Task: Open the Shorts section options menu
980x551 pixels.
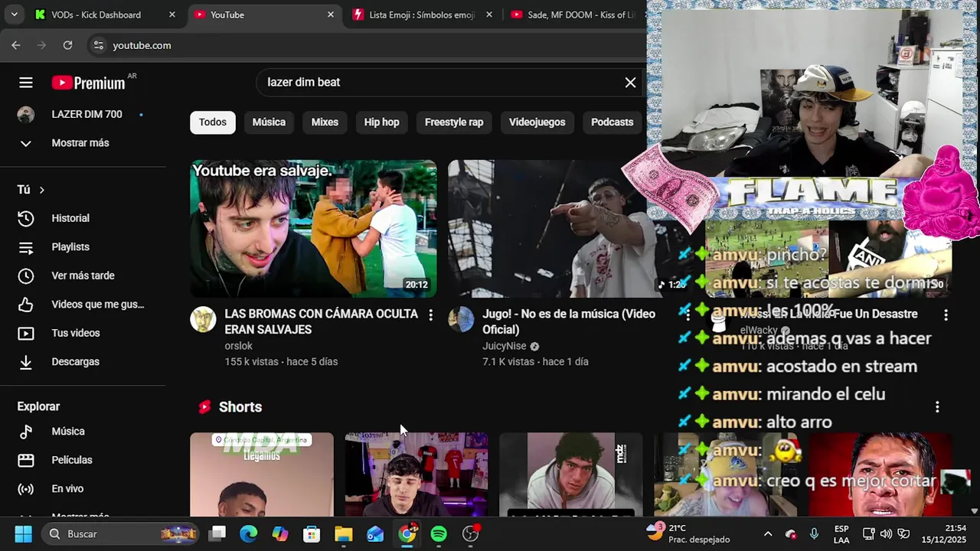Action: (937, 407)
